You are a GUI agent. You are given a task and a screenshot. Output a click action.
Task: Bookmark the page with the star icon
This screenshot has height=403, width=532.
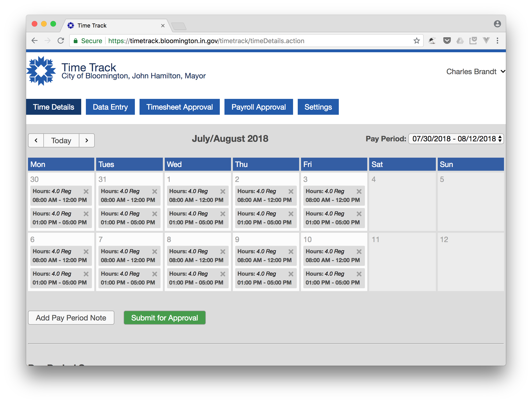(416, 41)
